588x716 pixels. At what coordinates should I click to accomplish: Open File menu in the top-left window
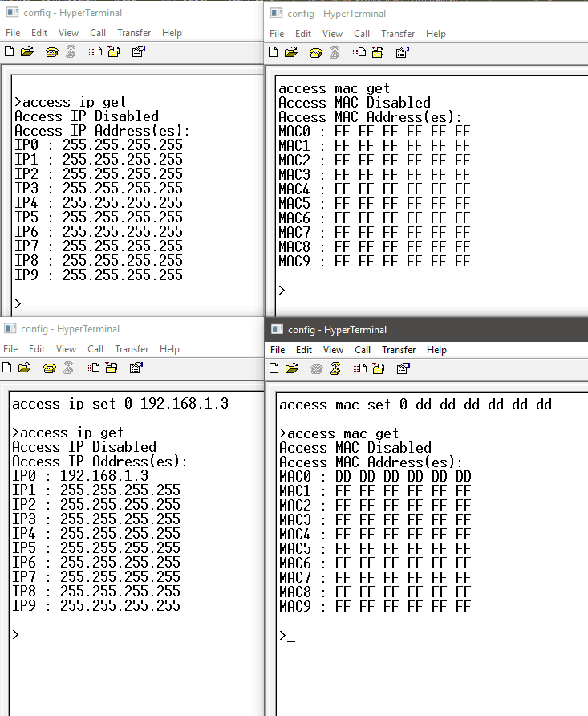(13, 33)
